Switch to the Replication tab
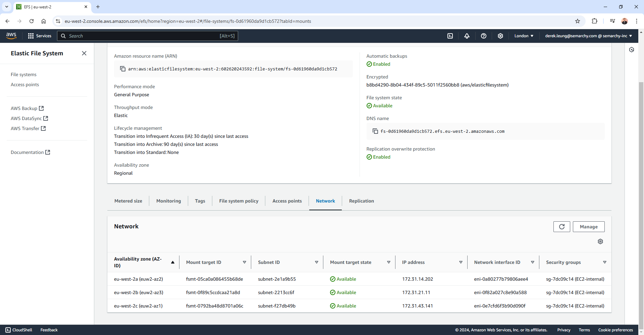The height and width of the screenshot is (335, 644). coord(361,201)
